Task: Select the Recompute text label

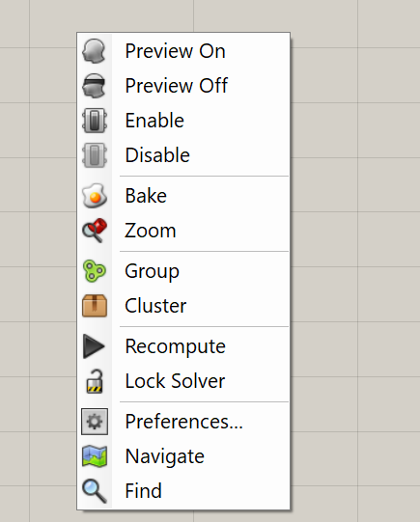Action: coord(175,346)
